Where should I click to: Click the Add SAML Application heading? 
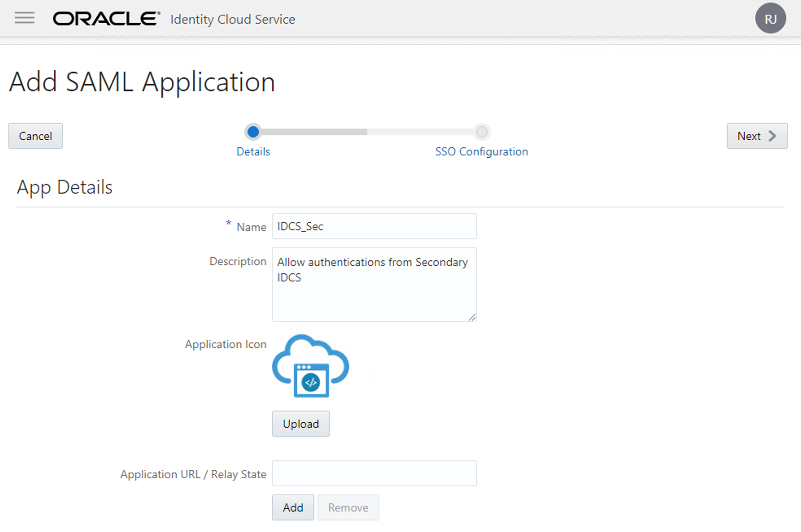tap(142, 82)
